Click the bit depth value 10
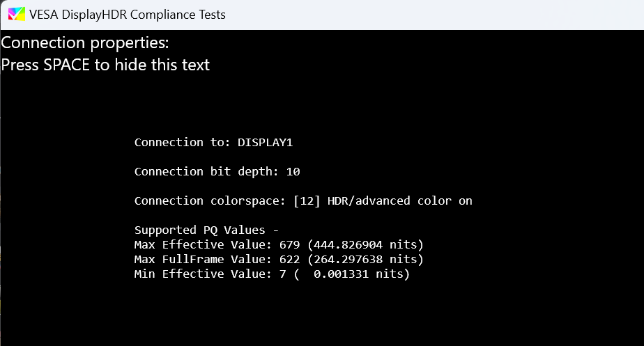 293,171
